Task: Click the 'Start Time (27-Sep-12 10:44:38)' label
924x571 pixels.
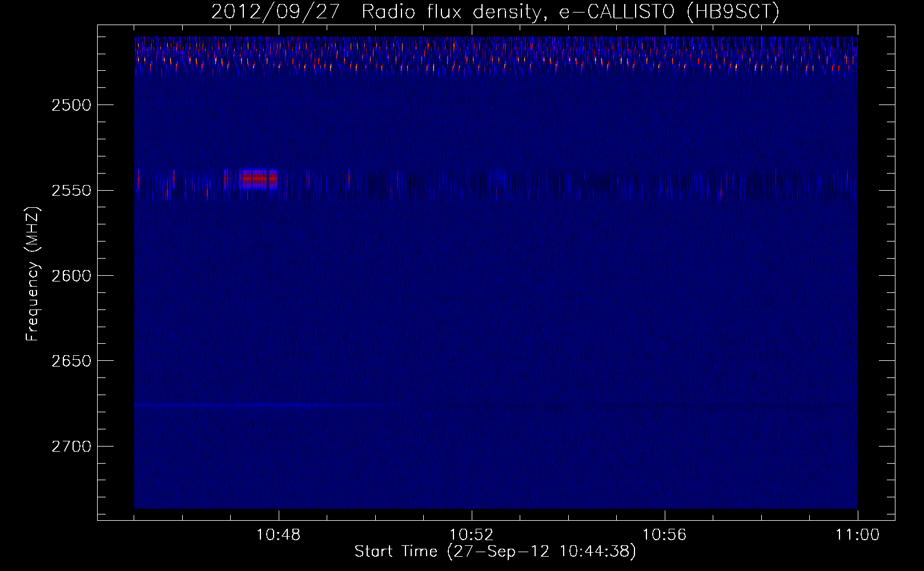Action: [x=495, y=552]
